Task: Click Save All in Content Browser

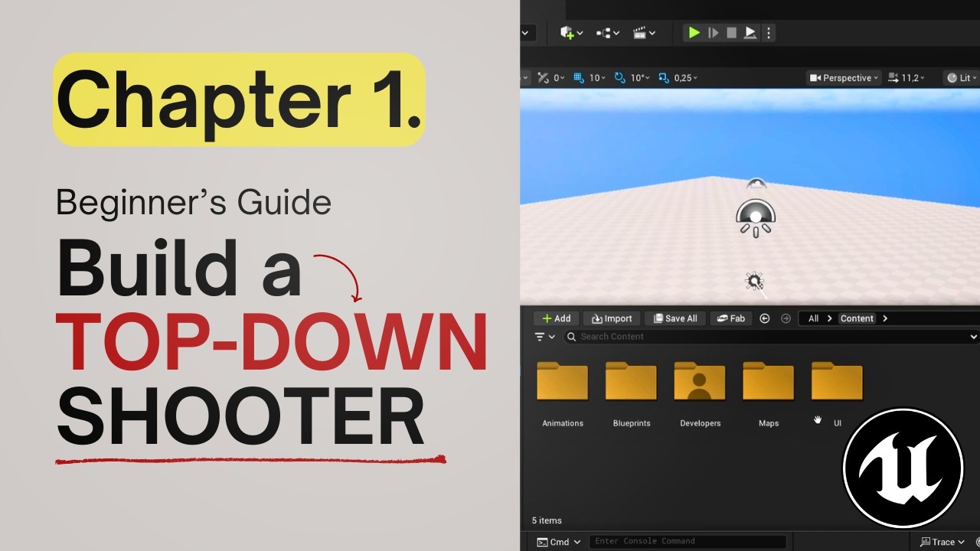Action: (674, 318)
